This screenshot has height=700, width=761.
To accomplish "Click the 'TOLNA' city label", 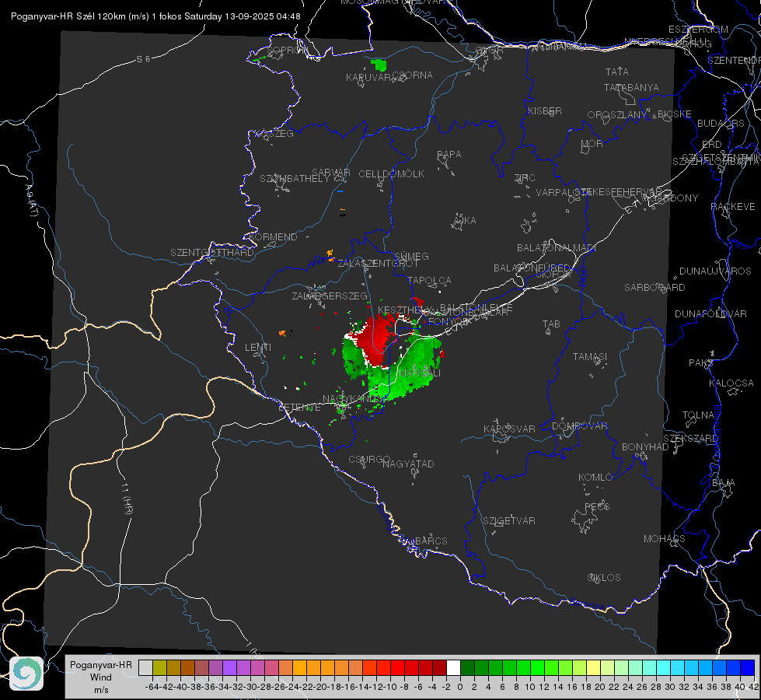I will click(698, 415).
